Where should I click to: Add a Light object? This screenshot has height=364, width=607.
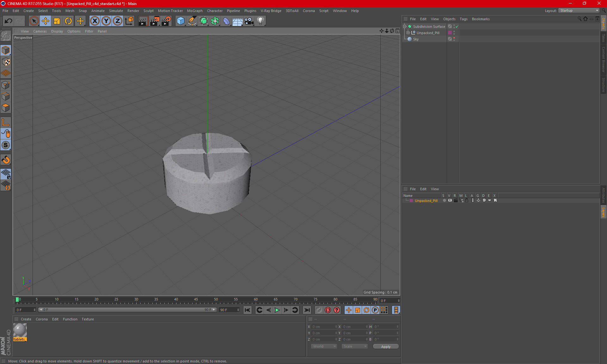(x=260, y=21)
